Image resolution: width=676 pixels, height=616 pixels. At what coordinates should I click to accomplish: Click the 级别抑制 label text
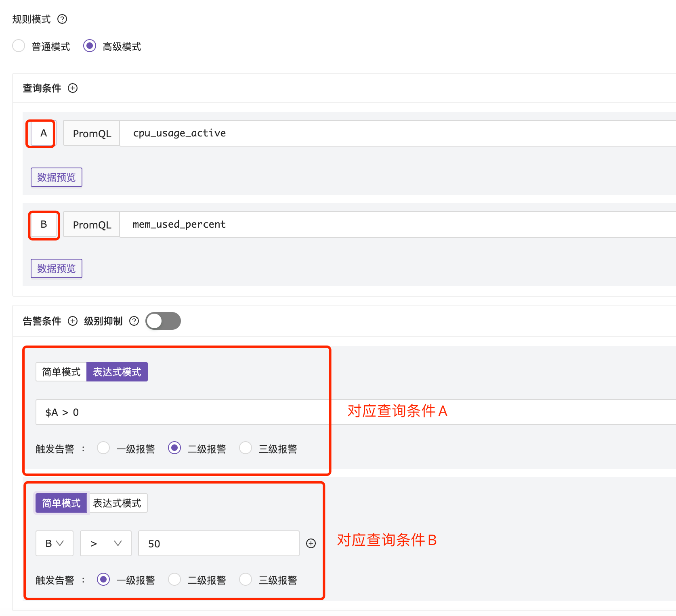point(103,321)
